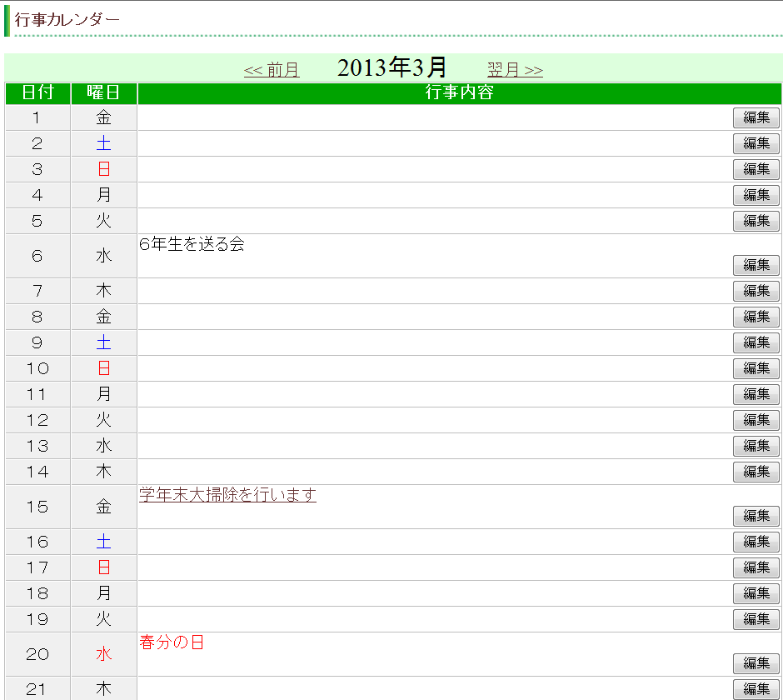This screenshot has height=700, width=783.
Task: Click the 金 weekday on day 1
Action: click(x=104, y=117)
